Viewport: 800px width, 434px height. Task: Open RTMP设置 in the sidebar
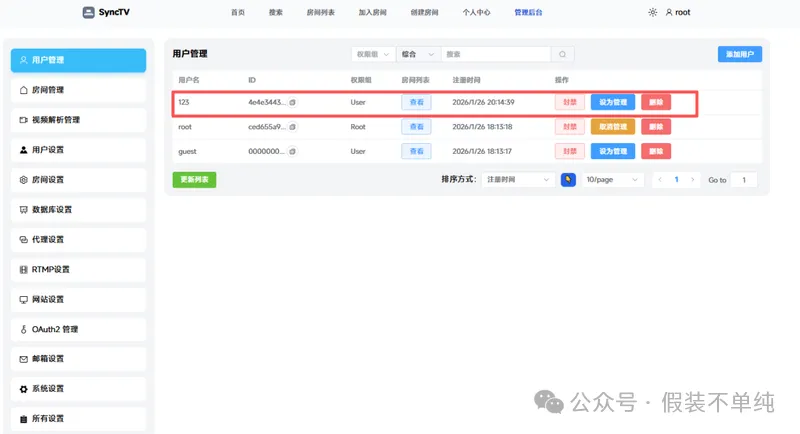click(78, 269)
